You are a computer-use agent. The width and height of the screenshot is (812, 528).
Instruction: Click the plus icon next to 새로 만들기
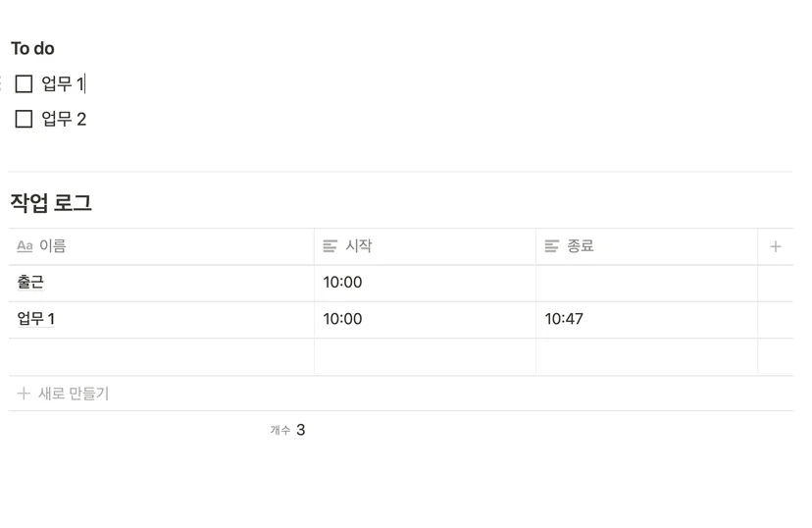coord(24,394)
